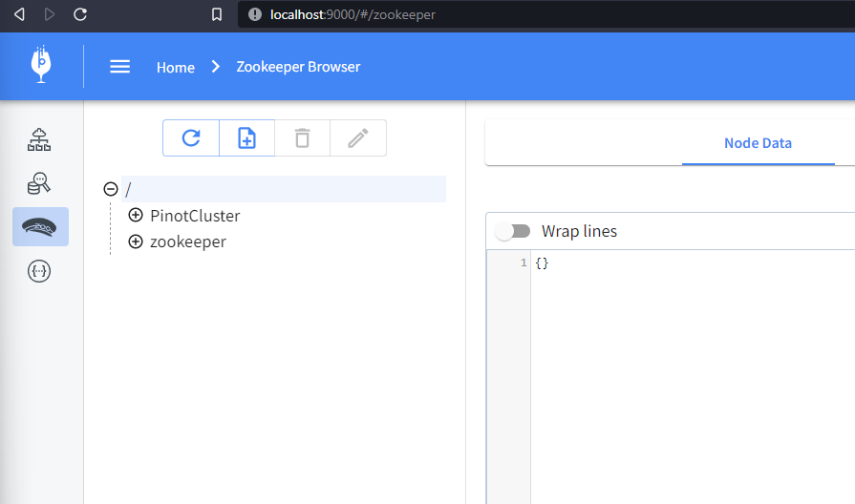Switch to the Node Data tab
Screen dimensions: 855x504
(x=758, y=143)
